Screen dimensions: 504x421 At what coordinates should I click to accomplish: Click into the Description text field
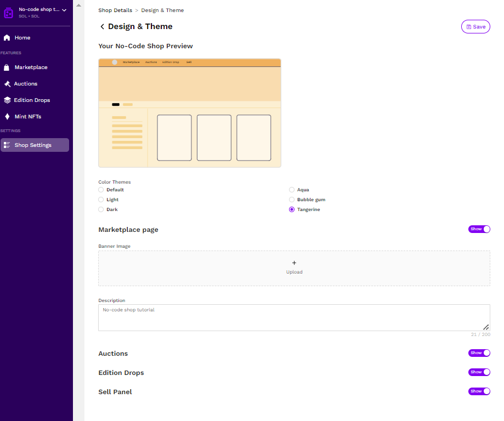point(293,318)
